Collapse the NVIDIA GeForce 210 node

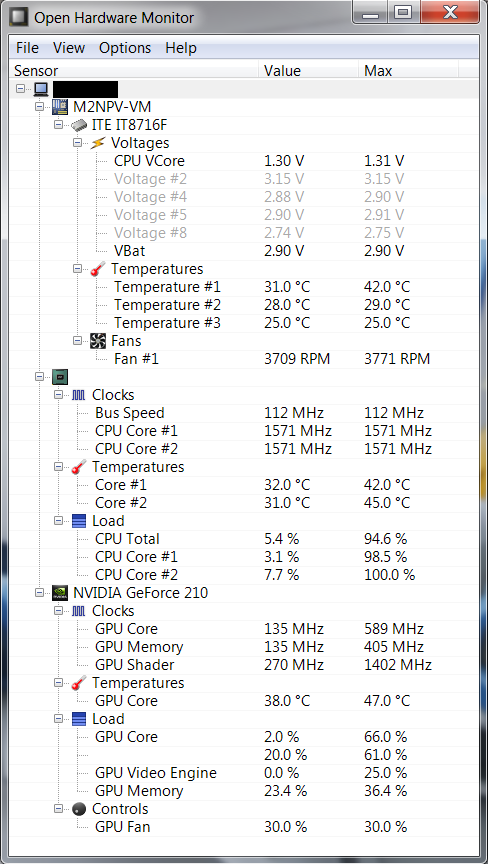pos(39,593)
